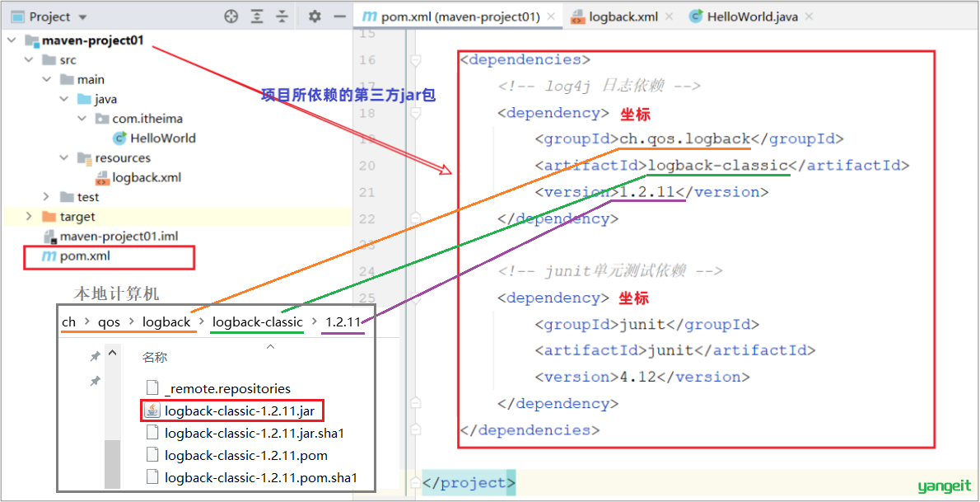Click the closing </project> tag
Screen dimensions: 980x502
[469, 482]
